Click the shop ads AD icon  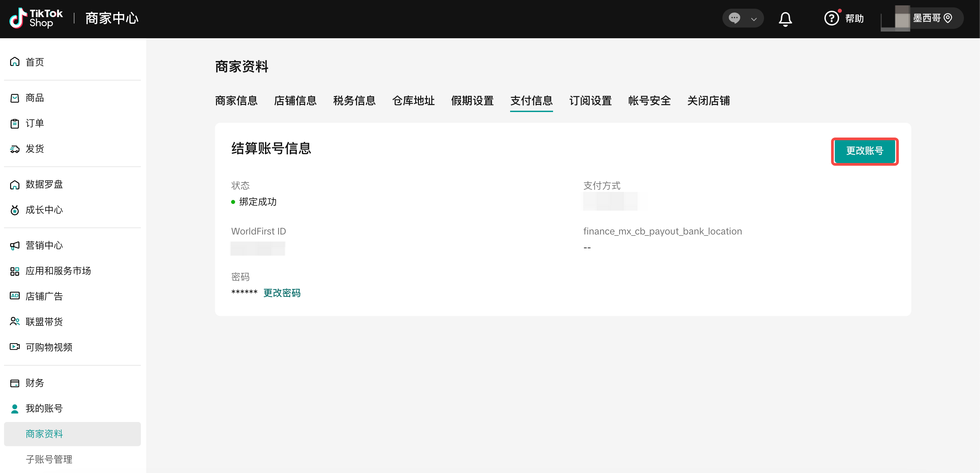point(14,296)
